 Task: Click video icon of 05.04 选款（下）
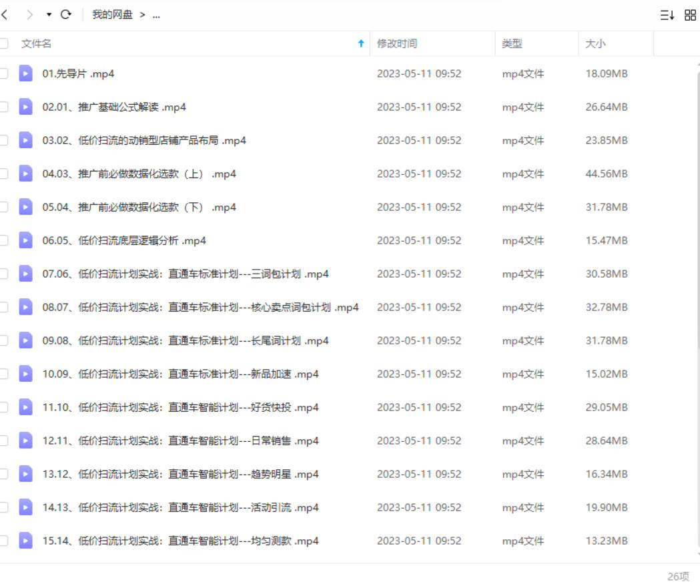(25, 207)
